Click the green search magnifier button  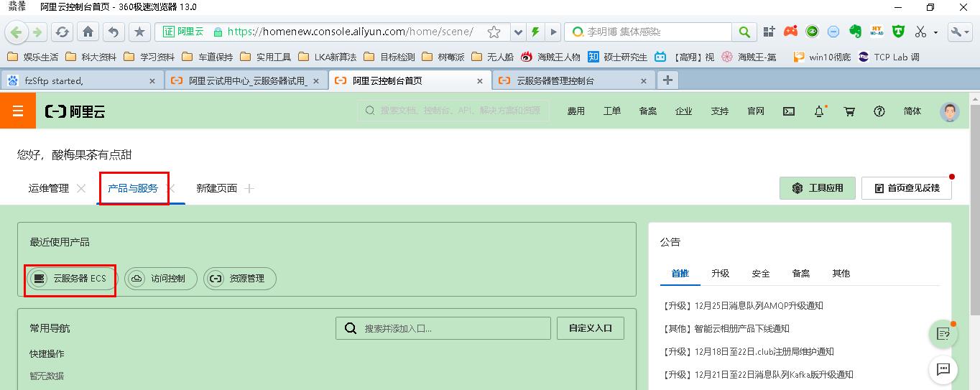pyautogui.click(x=744, y=32)
